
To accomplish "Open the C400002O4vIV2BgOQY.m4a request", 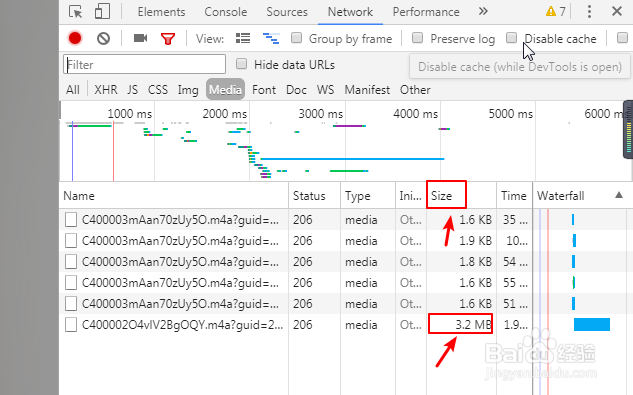I will click(x=182, y=325).
